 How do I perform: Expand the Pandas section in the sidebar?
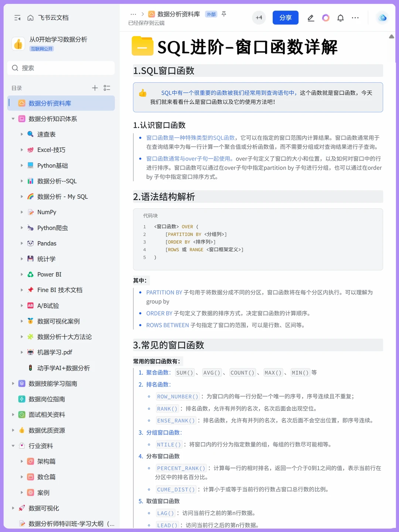(x=22, y=243)
